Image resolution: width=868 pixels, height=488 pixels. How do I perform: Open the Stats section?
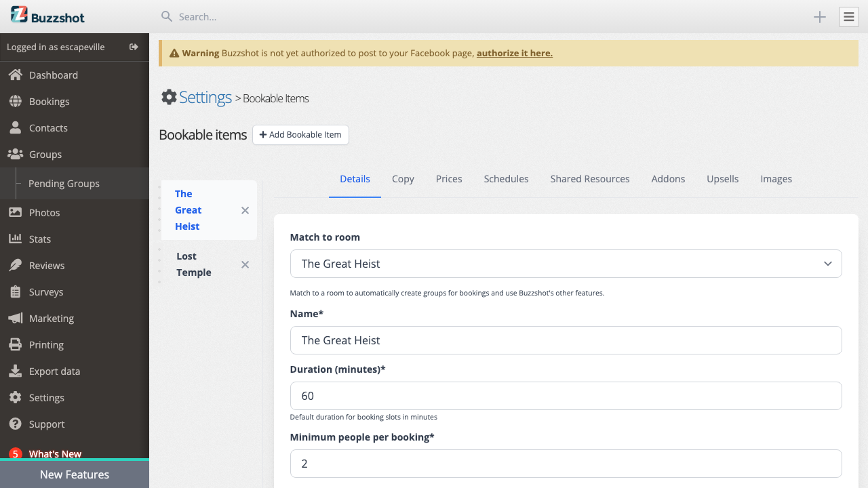point(39,239)
